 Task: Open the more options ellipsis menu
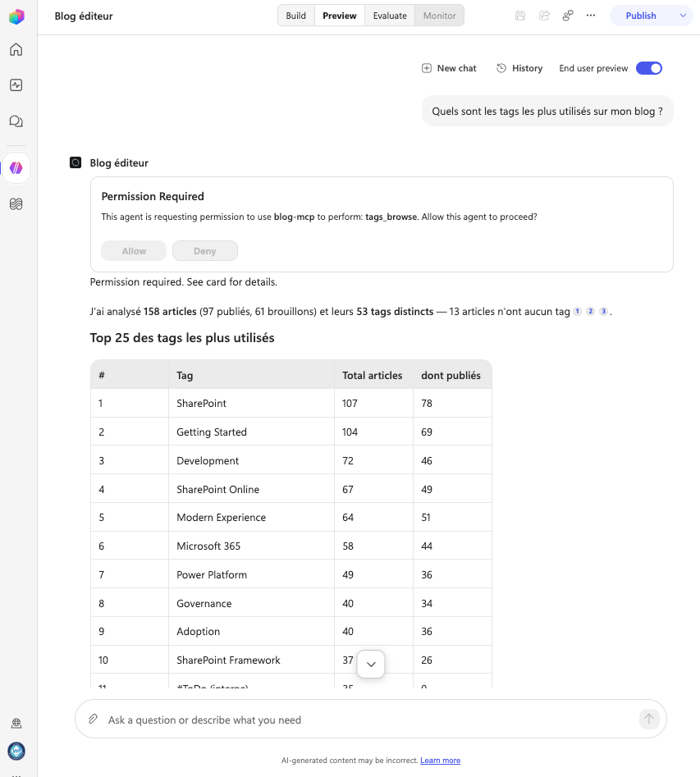click(x=591, y=16)
